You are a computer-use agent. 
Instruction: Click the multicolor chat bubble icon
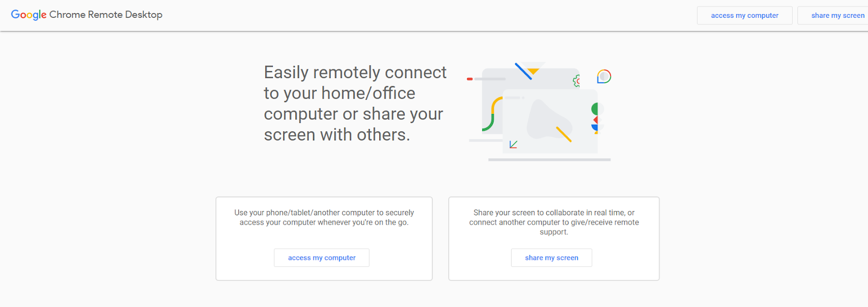[604, 76]
